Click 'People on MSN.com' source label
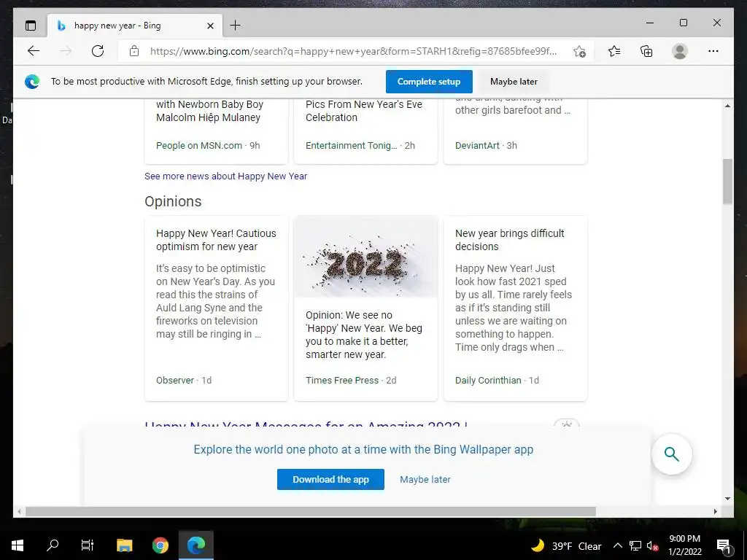 pos(198,146)
